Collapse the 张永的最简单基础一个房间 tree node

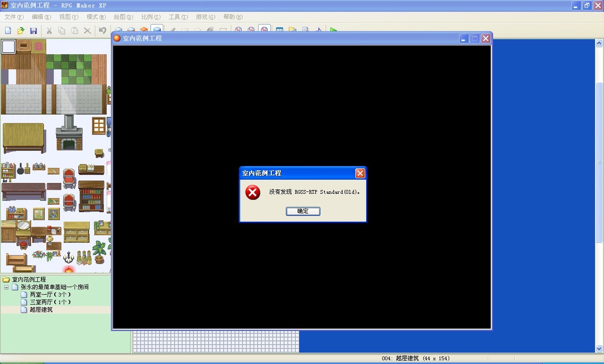[x=7, y=287]
